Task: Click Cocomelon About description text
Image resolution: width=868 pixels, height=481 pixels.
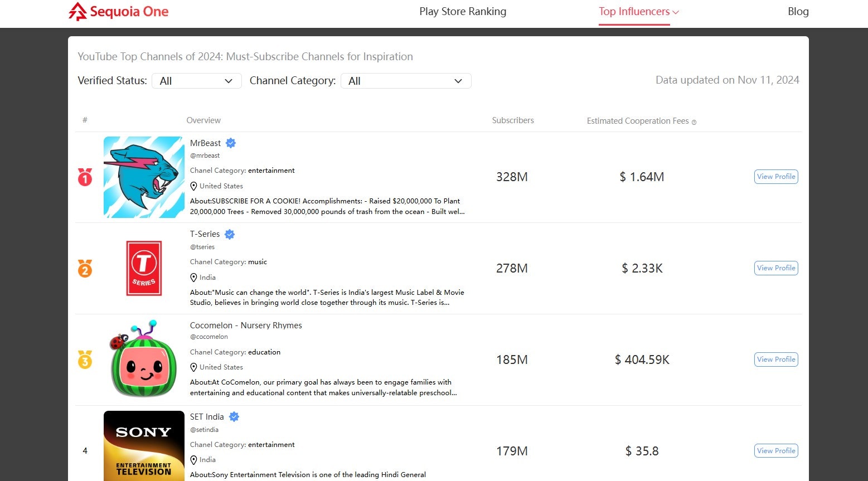Action: [323, 387]
